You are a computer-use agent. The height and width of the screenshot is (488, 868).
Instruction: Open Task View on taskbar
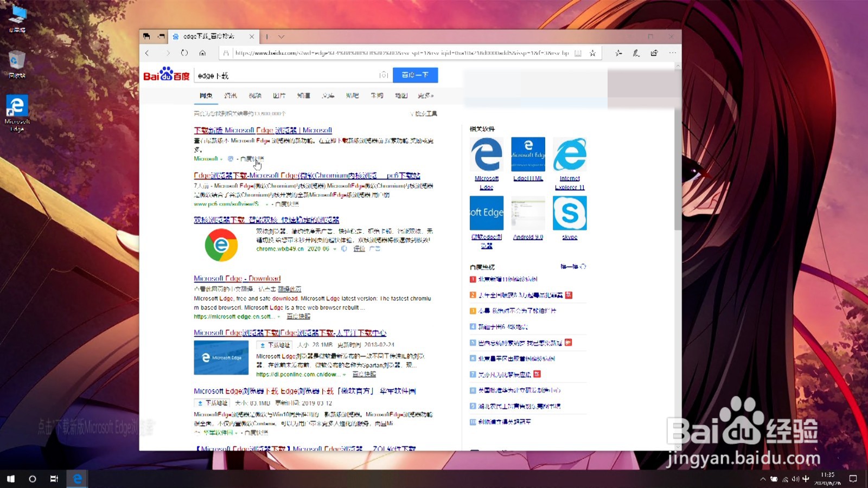pyautogui.click(x=54, y=479)
